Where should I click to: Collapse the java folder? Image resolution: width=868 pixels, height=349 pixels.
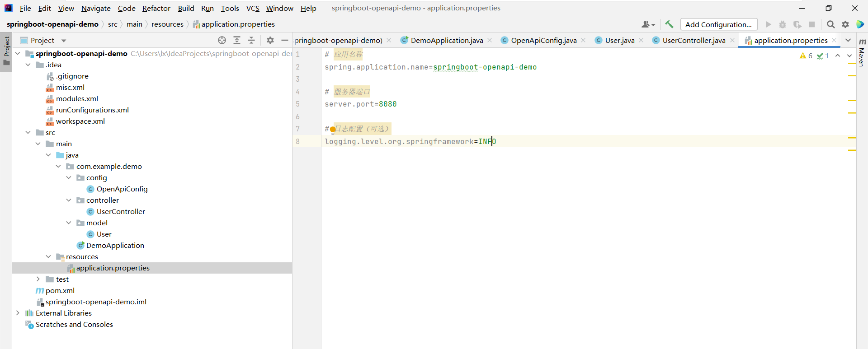click(48, 155)
